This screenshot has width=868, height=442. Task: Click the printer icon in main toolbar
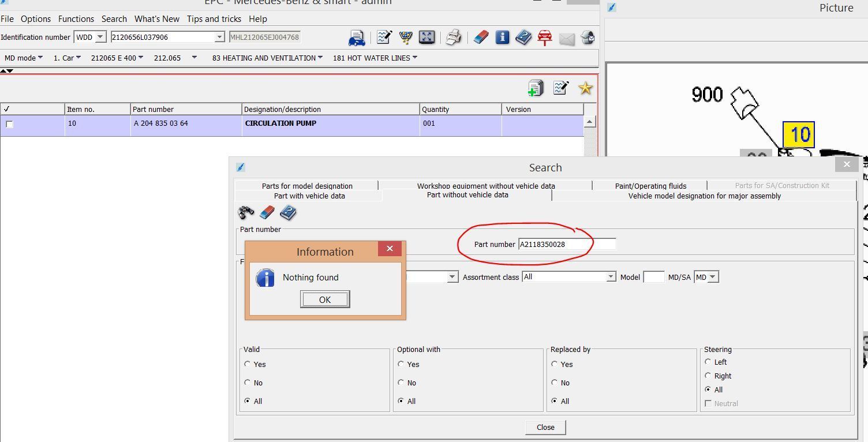(x=454, y=38)
